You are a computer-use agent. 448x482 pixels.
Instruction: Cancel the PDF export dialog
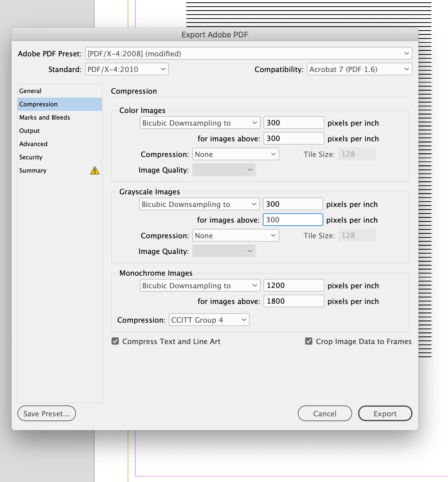[325, 414]
